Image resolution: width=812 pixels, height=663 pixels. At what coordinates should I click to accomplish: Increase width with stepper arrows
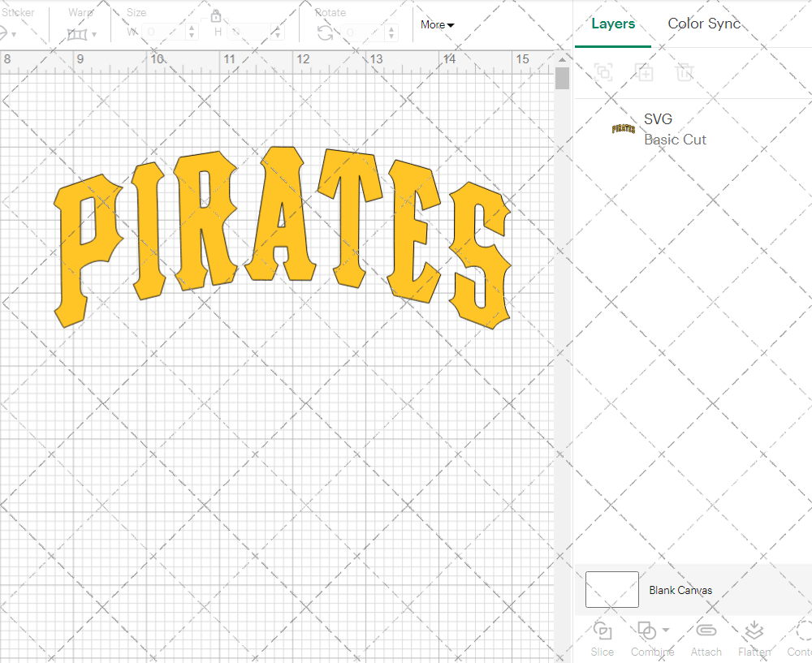(192, 28)
